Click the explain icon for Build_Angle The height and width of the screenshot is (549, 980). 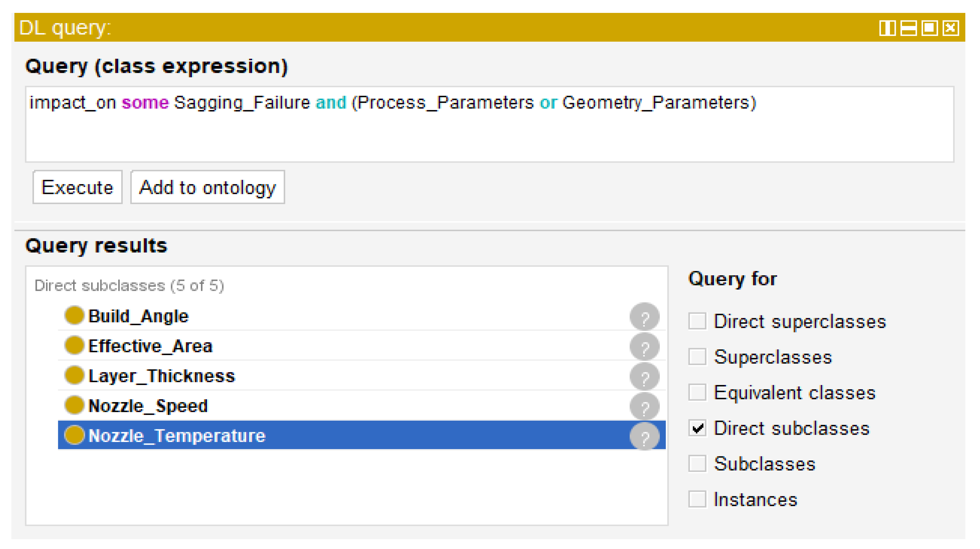(x=644, y=317)
